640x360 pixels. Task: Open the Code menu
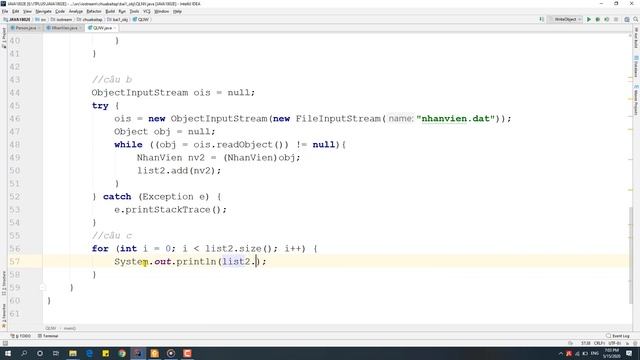pos(60,11)
